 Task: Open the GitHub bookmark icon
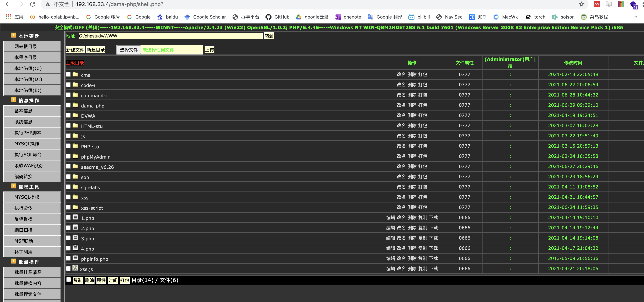[x=268, y=17]
